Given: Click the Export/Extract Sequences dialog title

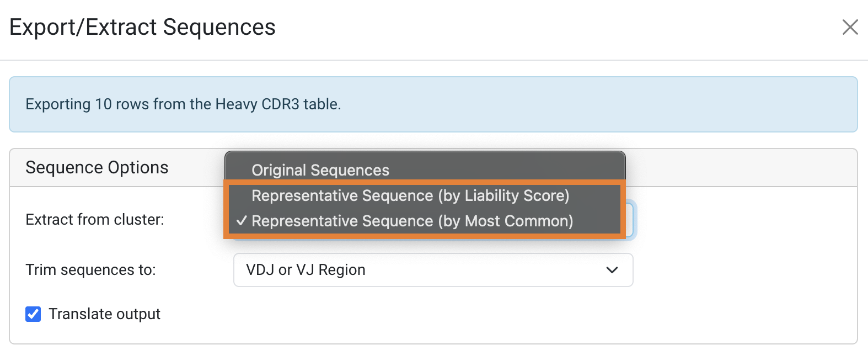Looking at the screenshot, I should (x=142, y=27).
